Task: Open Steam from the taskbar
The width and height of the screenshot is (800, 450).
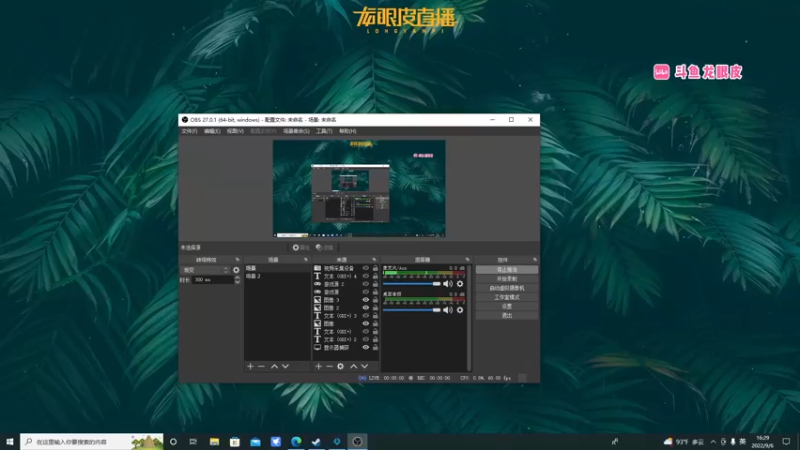Action: pos(316,441)
